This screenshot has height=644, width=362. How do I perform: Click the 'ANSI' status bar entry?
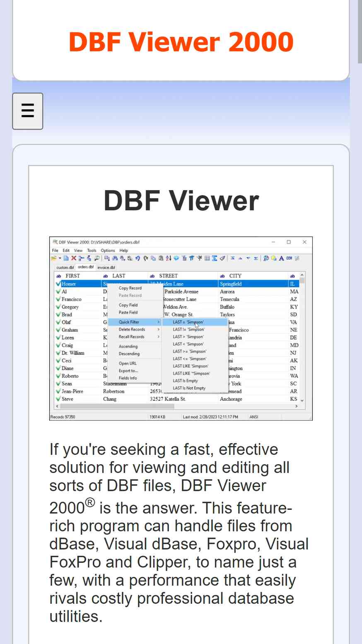click(254, 417)
